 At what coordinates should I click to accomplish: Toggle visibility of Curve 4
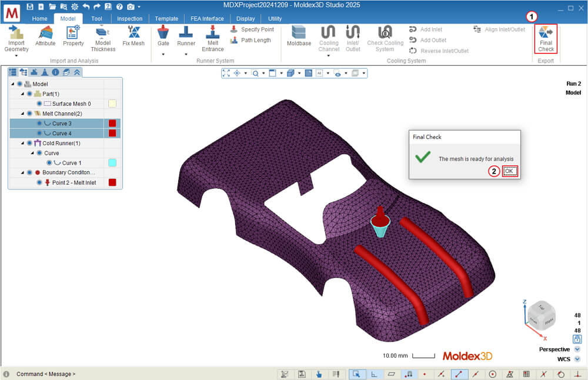(x=39, y=133)
